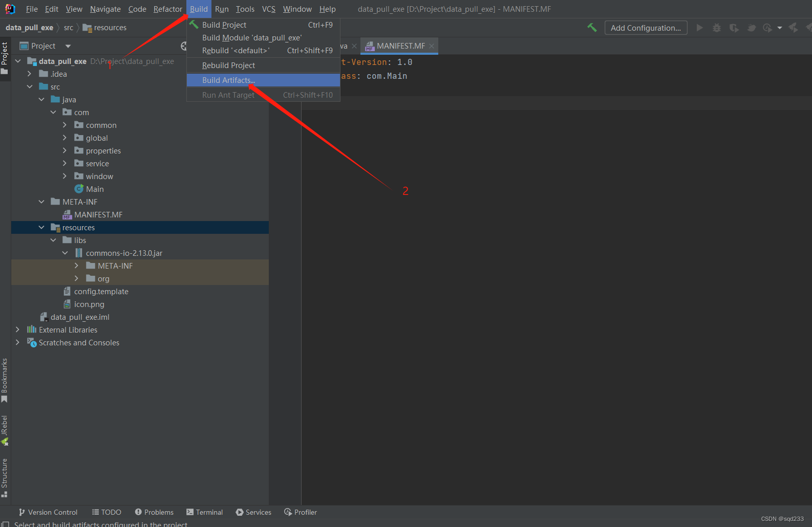This screenshot has height=527, width=812.
Task: Click the Debug bug icon
Action: (717, 28)
